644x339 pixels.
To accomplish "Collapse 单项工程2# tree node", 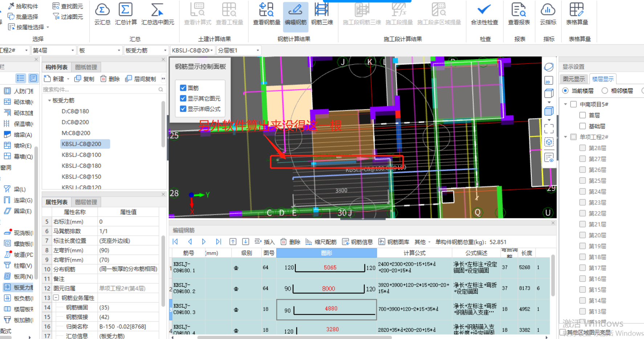I will [565, 137].
